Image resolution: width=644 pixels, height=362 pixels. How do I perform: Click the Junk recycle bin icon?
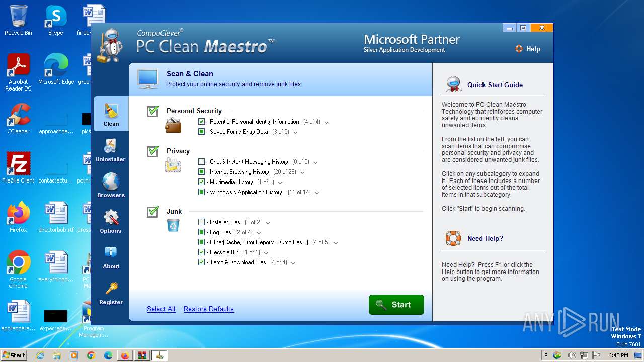pyautogui.click(x=173, y=225)
